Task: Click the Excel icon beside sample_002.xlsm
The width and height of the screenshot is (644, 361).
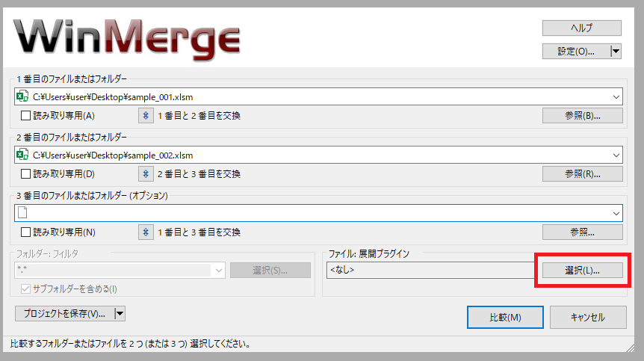Action: pyautogui.click(x=22, y=155)
